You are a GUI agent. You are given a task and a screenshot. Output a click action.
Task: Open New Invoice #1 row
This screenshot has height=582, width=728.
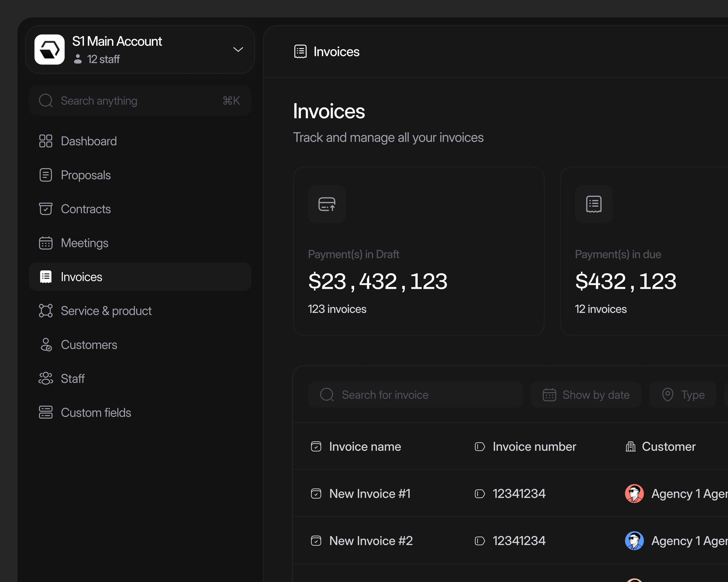tap(370, 494)
